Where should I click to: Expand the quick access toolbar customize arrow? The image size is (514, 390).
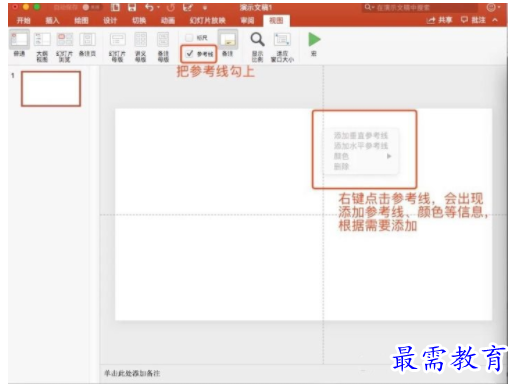pos(205,7)
